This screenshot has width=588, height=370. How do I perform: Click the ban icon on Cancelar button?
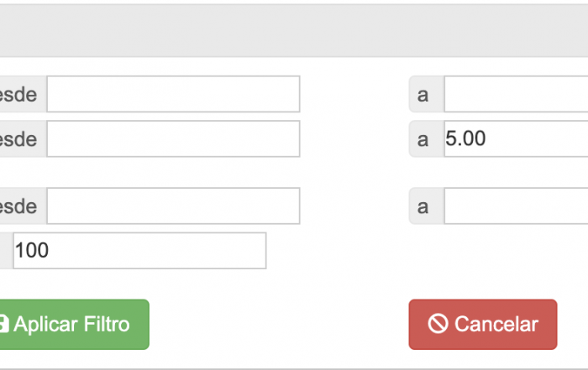coord(438,324)
